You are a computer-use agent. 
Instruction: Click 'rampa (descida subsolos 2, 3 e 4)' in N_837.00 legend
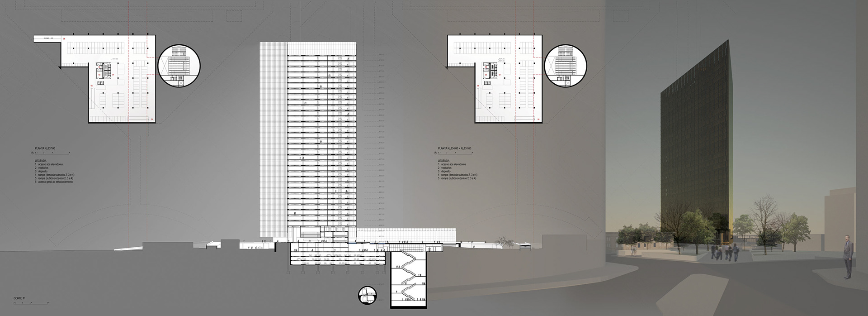(56, 175)
